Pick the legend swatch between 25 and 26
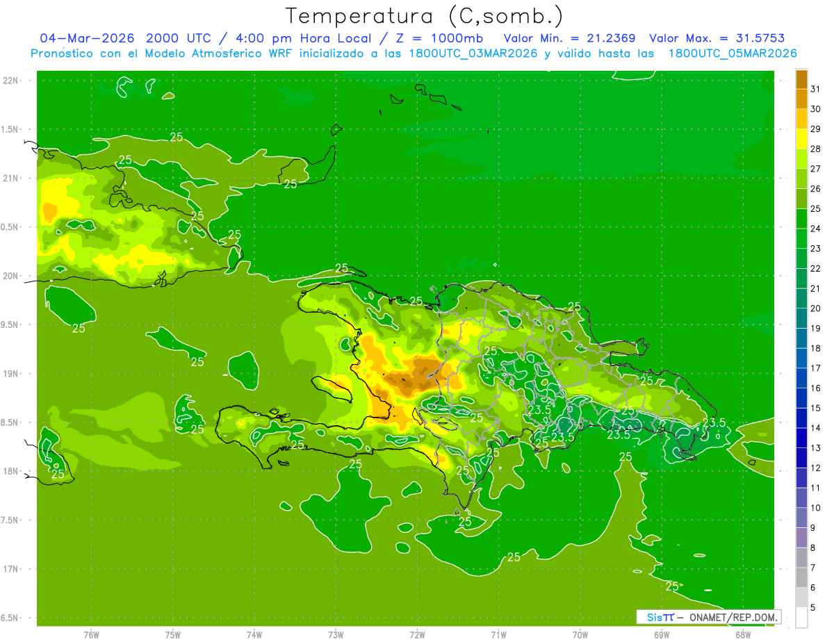The width and height of the screenshot is (834, 644). tap(801, 199)
